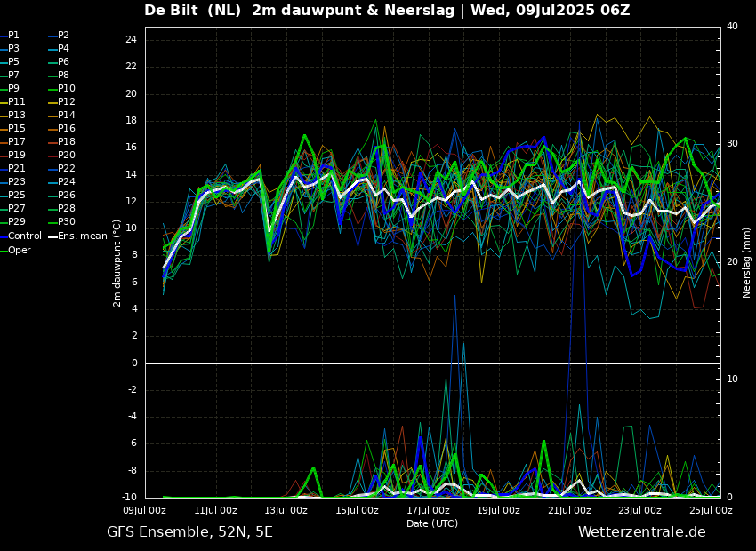Select the 23Jul 00z tick label

(x=639, y=510)
